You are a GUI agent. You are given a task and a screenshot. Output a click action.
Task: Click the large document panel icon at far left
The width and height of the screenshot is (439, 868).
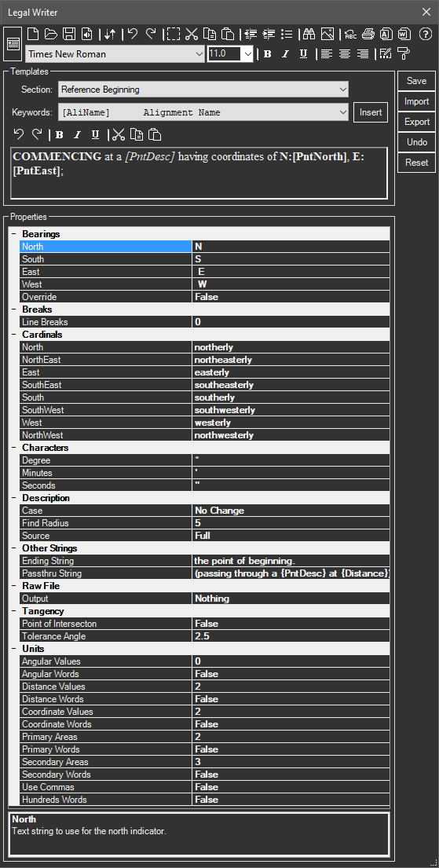tap(13, 44)
